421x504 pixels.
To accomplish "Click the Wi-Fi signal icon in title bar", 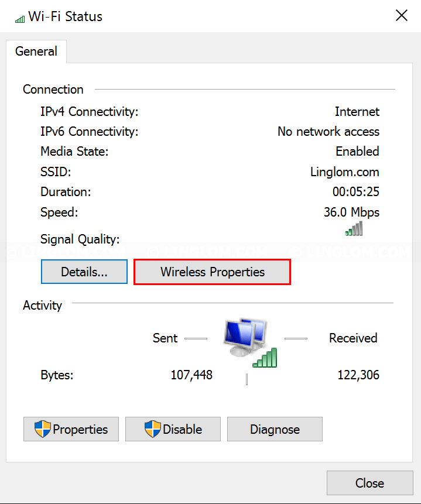I will 20,19.
